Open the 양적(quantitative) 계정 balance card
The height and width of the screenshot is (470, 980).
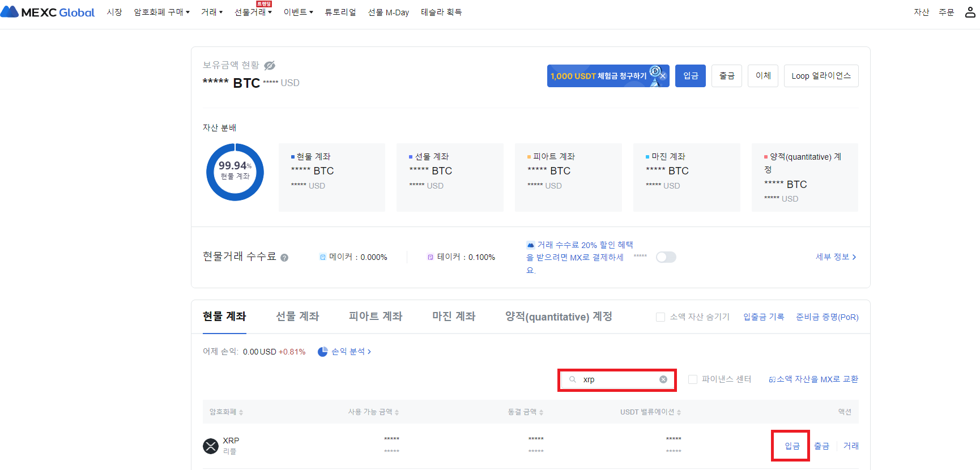click(x=805, y=177)
